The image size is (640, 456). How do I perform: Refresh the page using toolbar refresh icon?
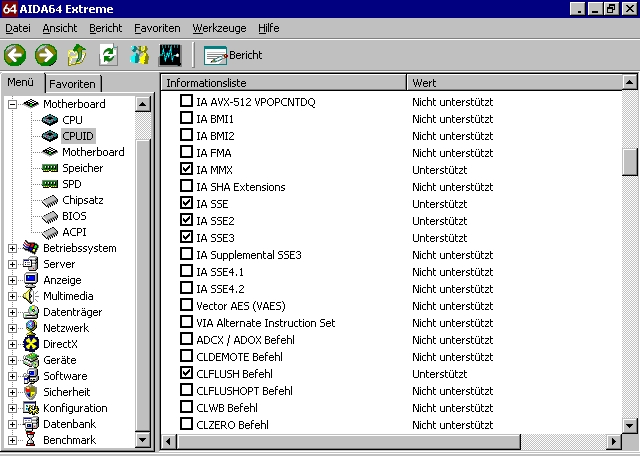pos(109,55)
